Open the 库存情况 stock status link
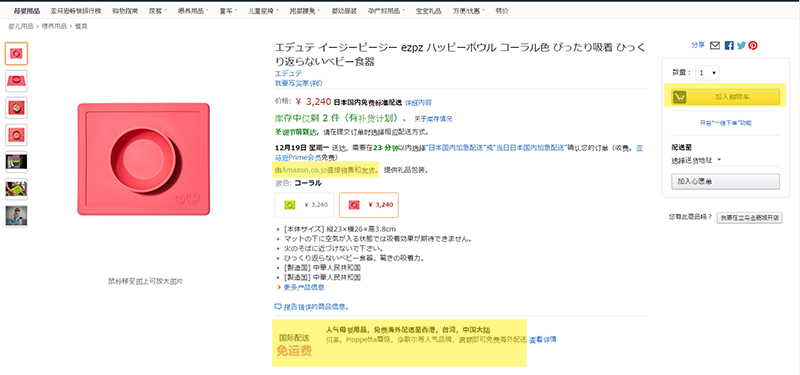 click(439, 119)
